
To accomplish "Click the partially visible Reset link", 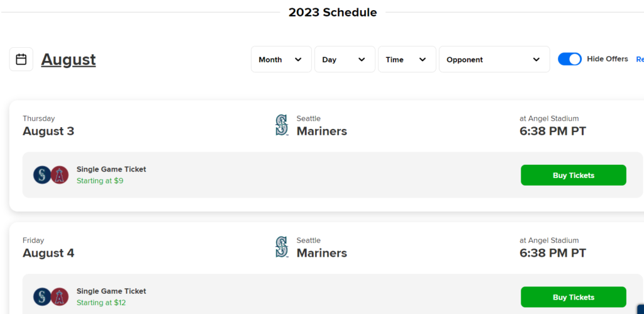I will pos(640,60).
